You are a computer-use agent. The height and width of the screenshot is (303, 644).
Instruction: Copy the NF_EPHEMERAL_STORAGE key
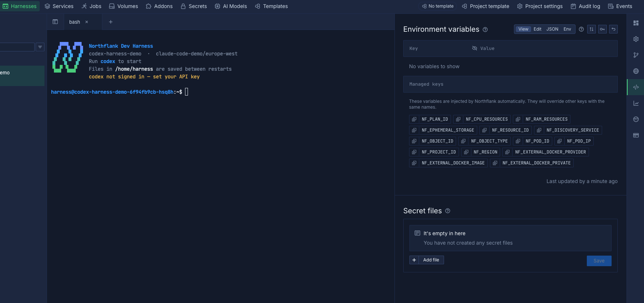(414, 130)
